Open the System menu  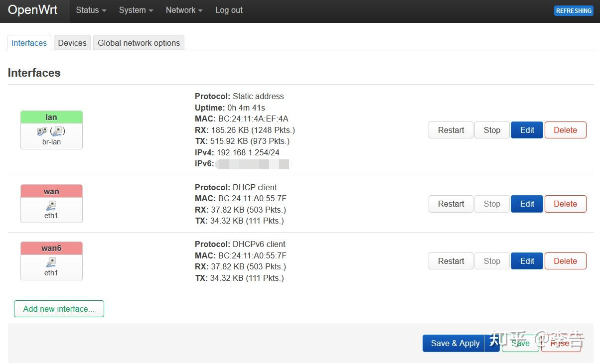coord(135,10)
